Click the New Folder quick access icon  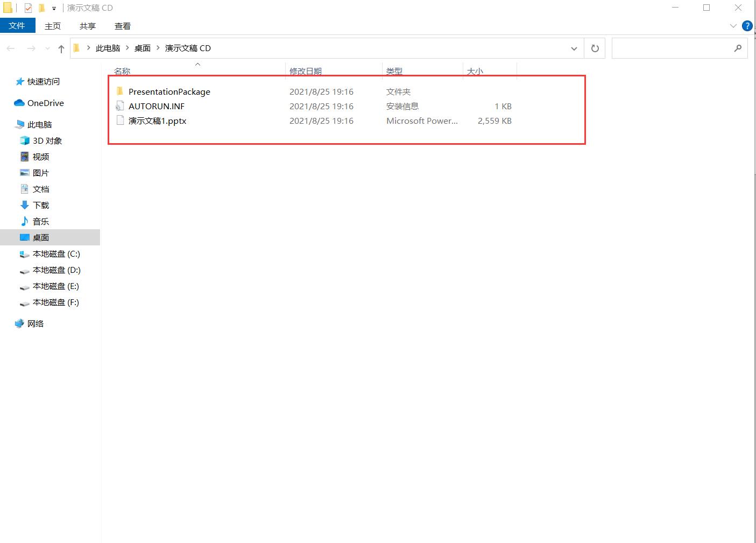[x=41, y=8]
